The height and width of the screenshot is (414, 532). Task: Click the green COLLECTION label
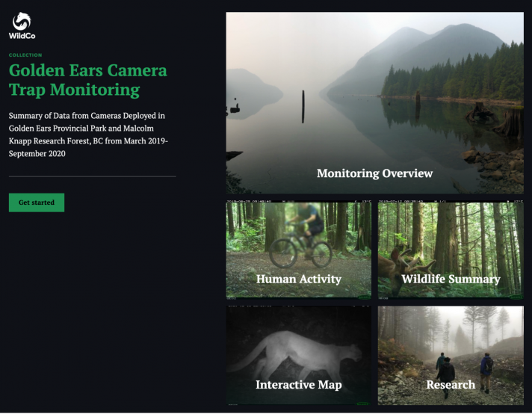pyautogui.click(x=25, y=55)
